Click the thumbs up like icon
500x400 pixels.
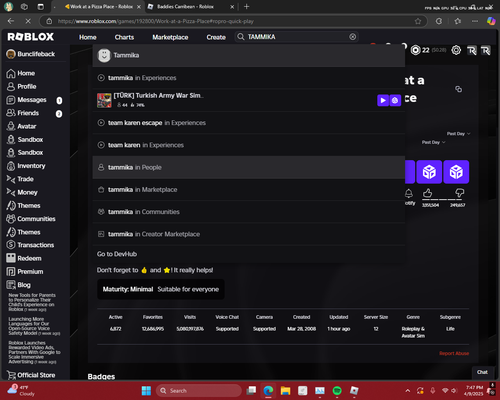pyautogui.click(x=428, y=193)
